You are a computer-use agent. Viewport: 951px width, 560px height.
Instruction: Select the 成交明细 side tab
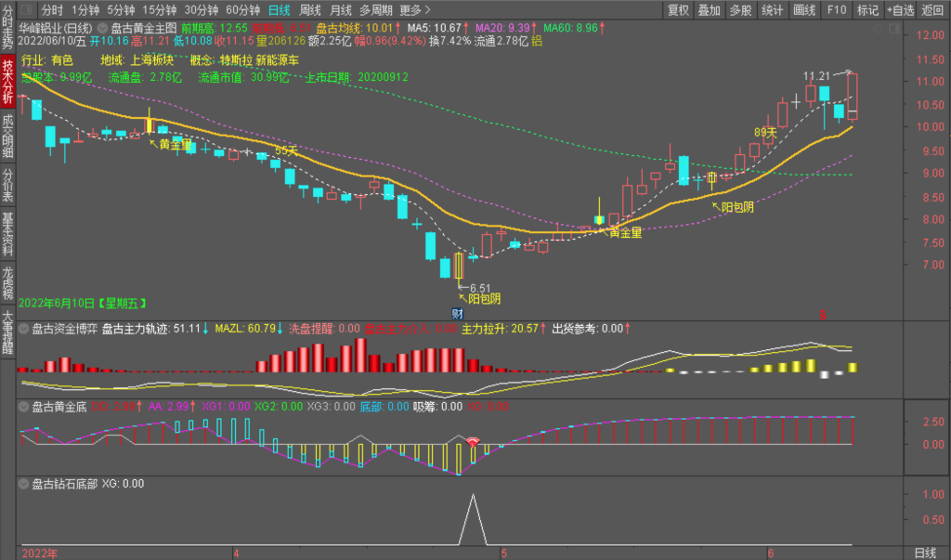(x=8, y=136)
